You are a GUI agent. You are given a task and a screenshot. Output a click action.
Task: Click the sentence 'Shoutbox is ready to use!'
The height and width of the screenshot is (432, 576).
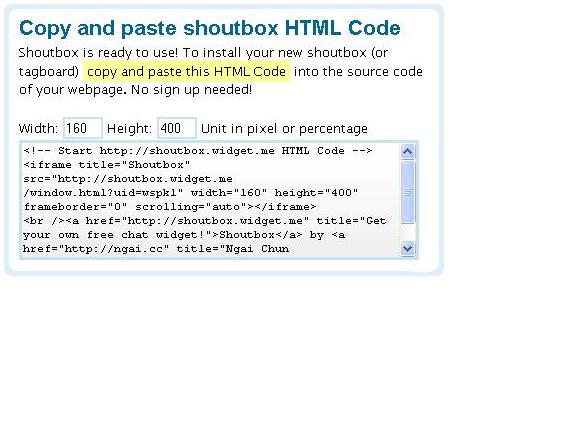point(98,53)
